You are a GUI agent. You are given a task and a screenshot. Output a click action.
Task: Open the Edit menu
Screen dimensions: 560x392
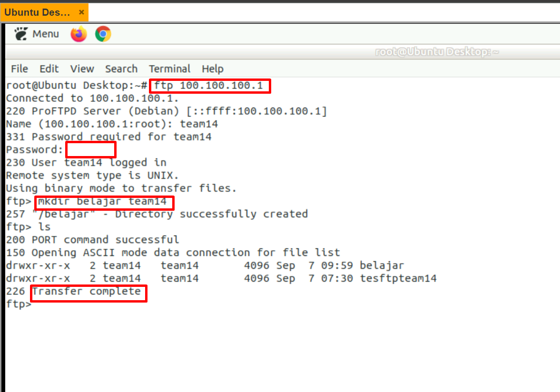click(x=49, y=69)
